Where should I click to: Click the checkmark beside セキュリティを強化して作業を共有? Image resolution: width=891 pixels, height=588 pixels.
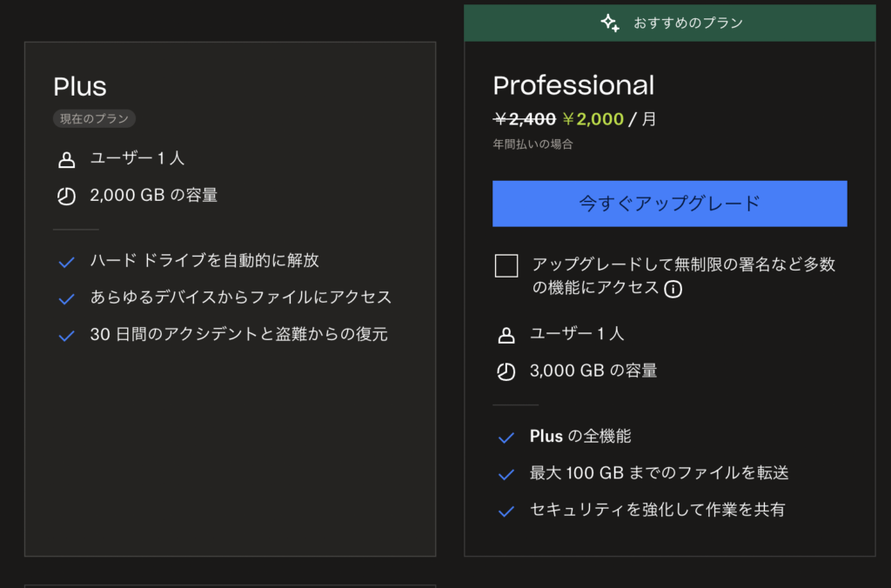tap(506, 511)
